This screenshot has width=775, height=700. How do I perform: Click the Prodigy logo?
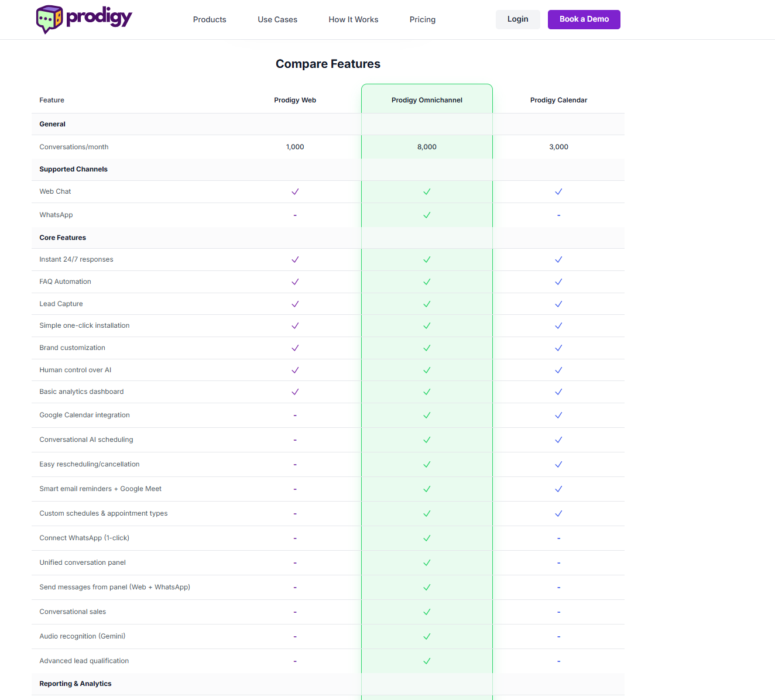(x=84, y=19)
